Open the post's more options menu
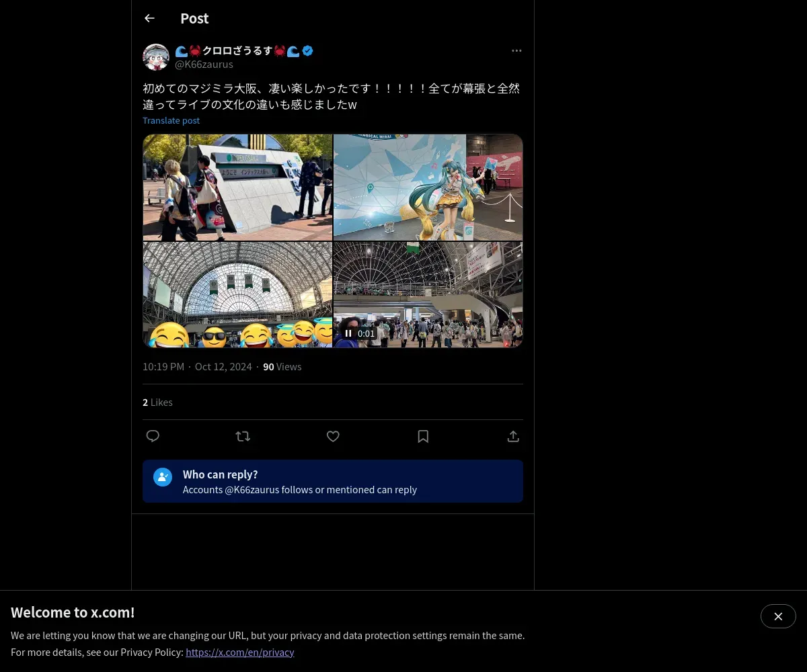The image size is (807, 672). [516, 50]
